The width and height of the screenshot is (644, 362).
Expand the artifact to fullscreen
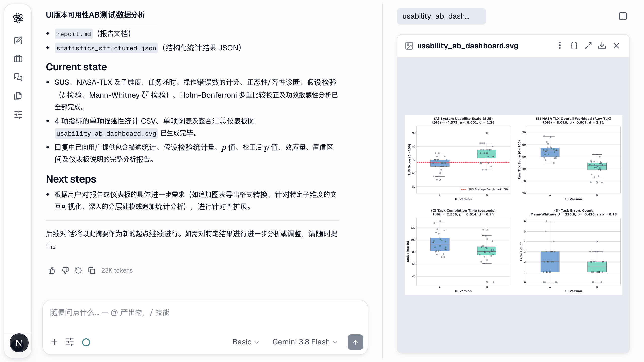click(588, 46)
